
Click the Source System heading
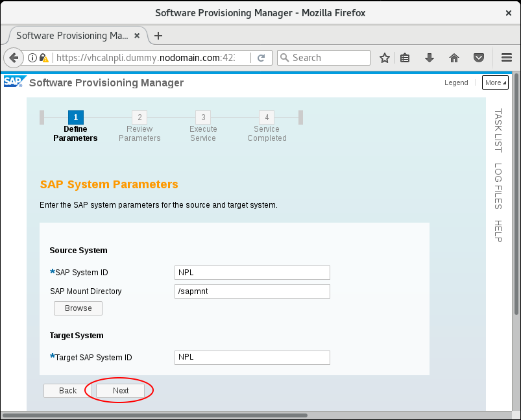click(79, 251)
